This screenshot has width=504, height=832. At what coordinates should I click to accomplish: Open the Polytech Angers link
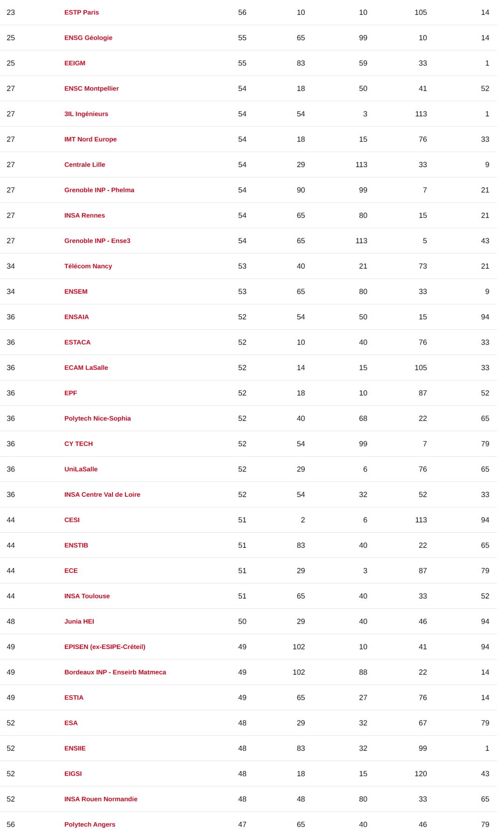pyautogui.click(x=90, y=825)
